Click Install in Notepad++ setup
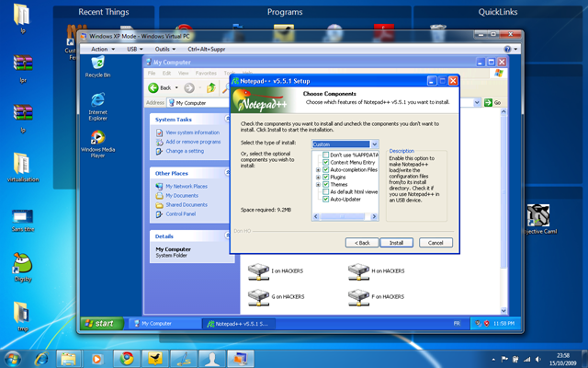 396,243
